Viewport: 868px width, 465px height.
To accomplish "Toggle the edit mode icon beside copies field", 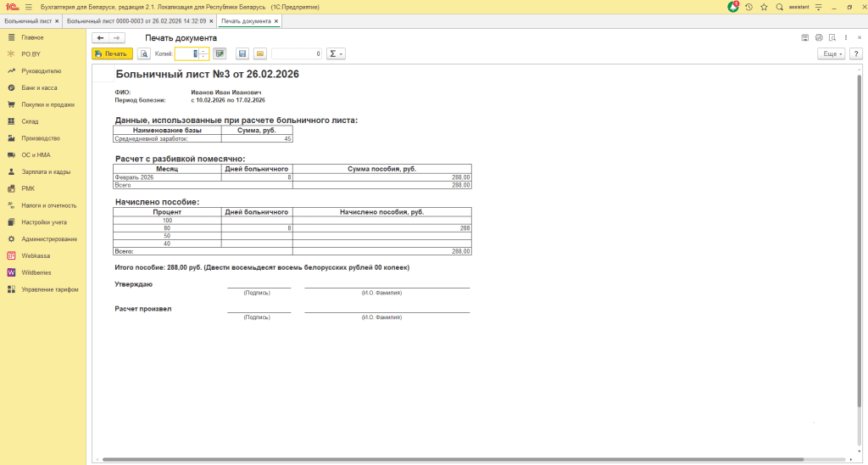I will point(220,53).
